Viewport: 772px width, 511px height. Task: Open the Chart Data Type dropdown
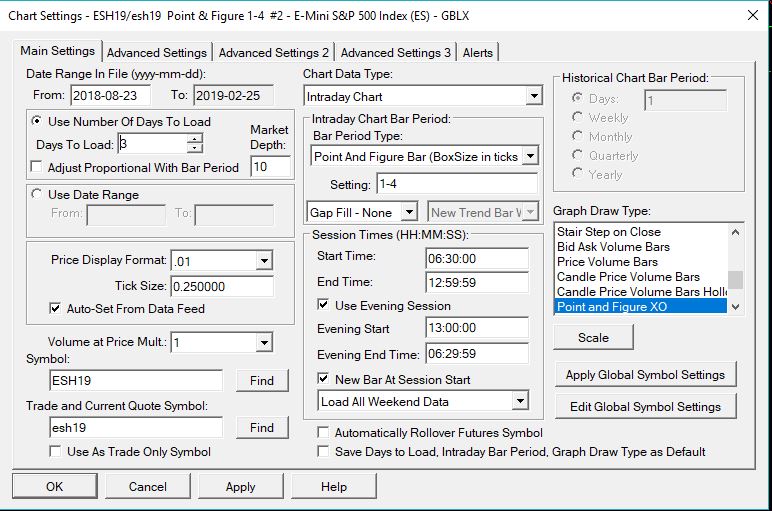pyautogui.click(x=534, y=96)
